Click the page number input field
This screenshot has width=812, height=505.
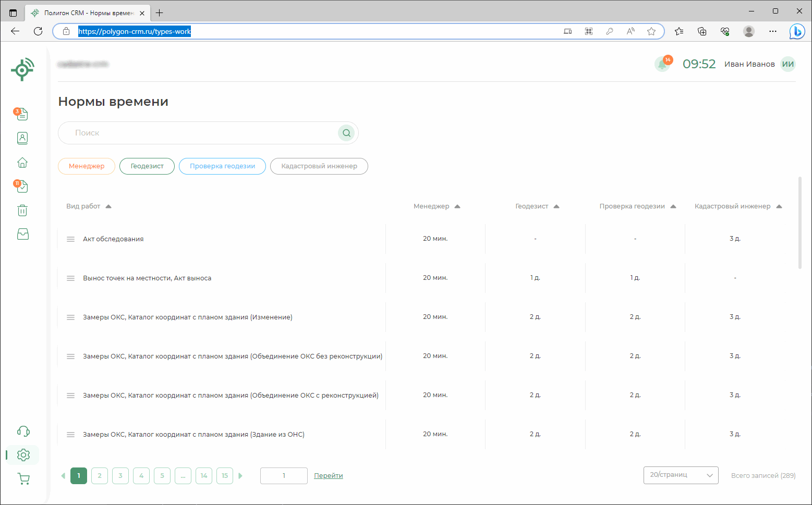click(x=284, y=476)
